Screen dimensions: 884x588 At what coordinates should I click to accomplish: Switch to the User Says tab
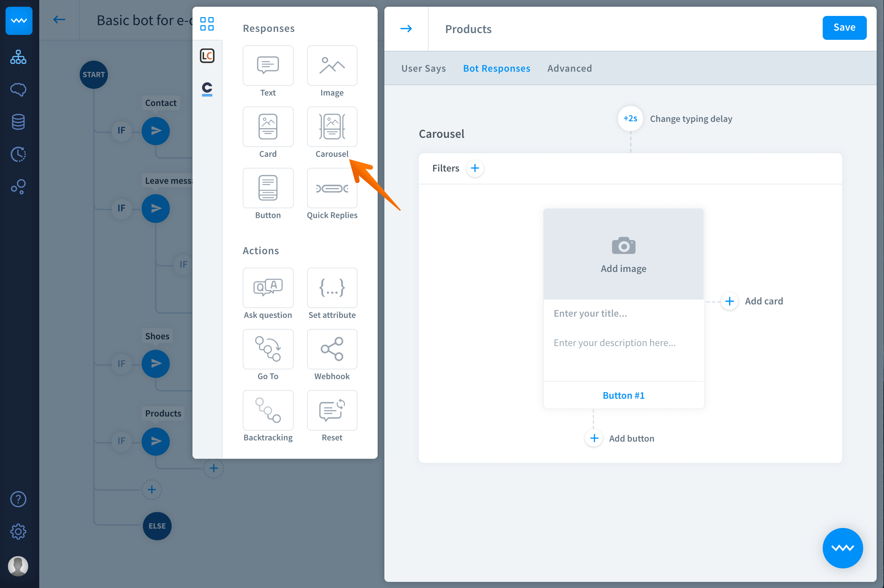tap(423, 68)
